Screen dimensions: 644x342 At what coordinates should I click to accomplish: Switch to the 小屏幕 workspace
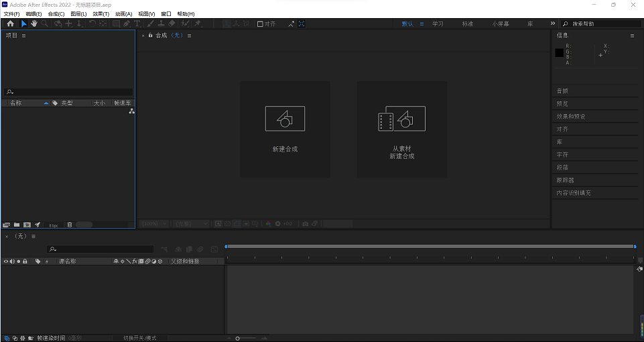tap(501, 24)
